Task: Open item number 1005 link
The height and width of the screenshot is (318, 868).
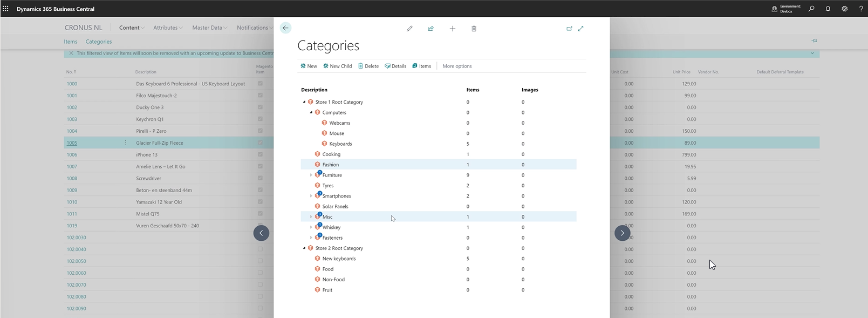Action: [x=72, y=143]
